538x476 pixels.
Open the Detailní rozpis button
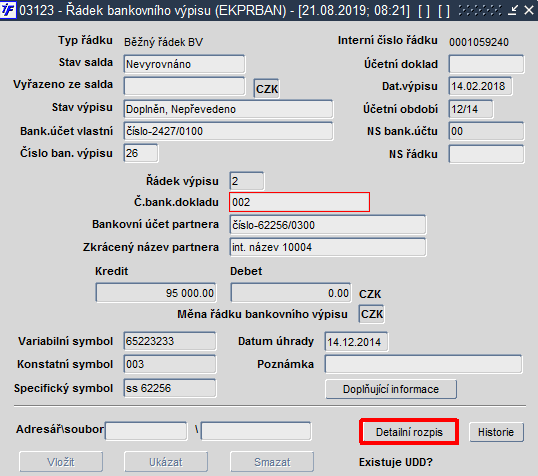click(409, 432)
